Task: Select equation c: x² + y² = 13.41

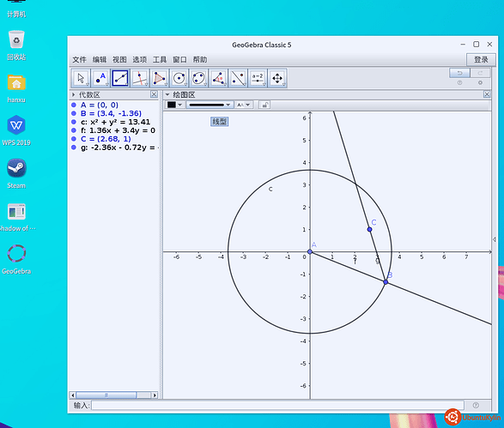Action: pyautogui.click(x=115, y=122)
